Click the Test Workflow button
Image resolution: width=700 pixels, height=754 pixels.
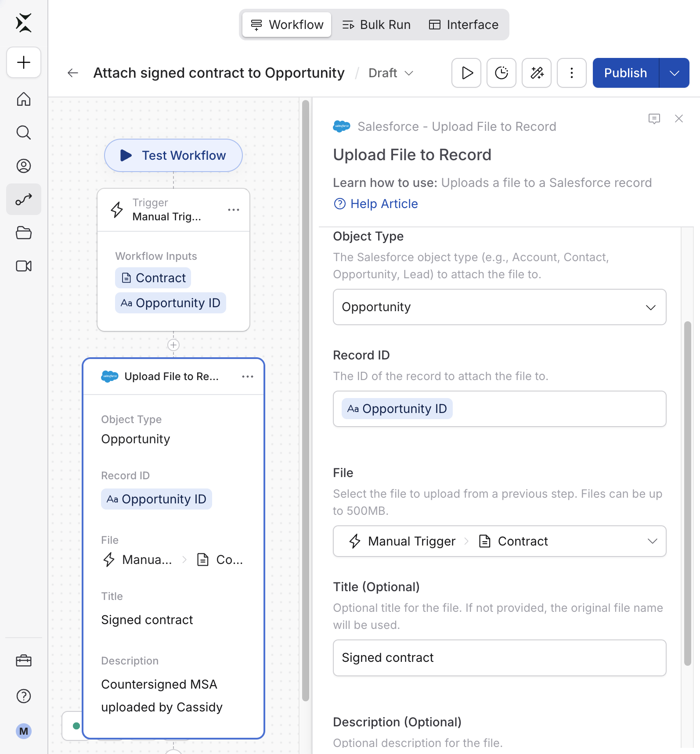coord(173,155)
